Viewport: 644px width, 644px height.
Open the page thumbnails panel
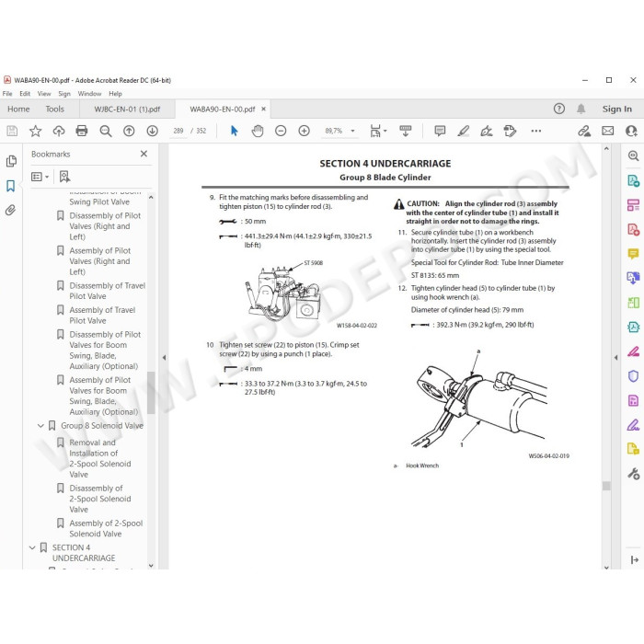pyautogui.click(x=11, y=161)
